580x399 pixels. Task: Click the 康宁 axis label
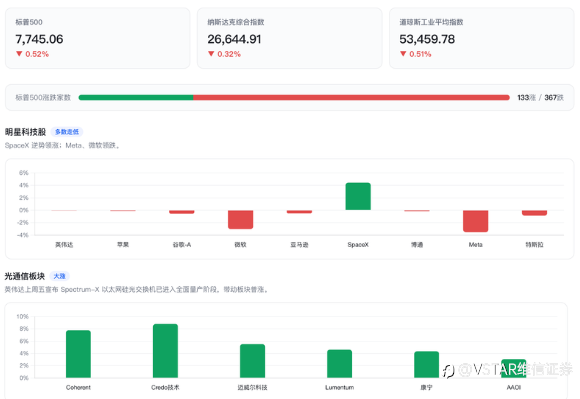point(426,388)
